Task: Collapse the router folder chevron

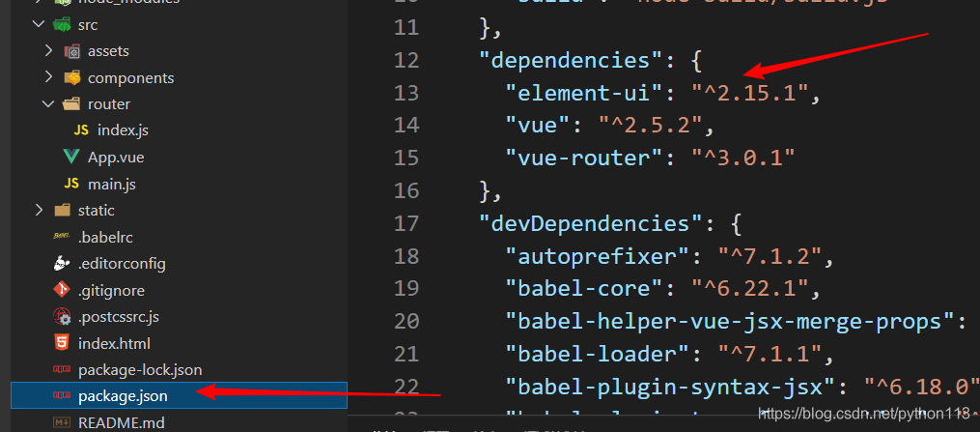Action: (48, 103)
